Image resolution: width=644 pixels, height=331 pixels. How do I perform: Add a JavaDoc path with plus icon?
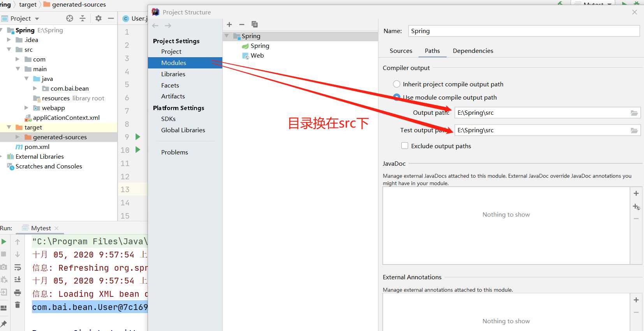[x=636, y=193]
